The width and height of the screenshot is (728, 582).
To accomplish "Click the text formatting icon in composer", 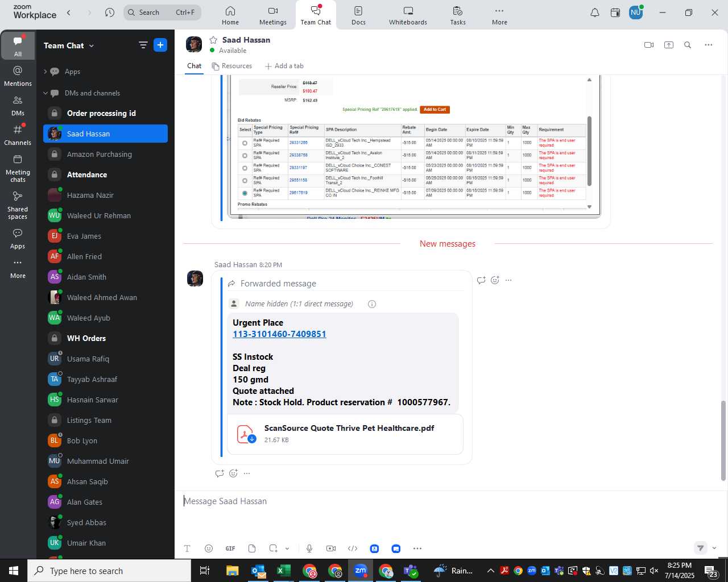I will pos(187,548).
